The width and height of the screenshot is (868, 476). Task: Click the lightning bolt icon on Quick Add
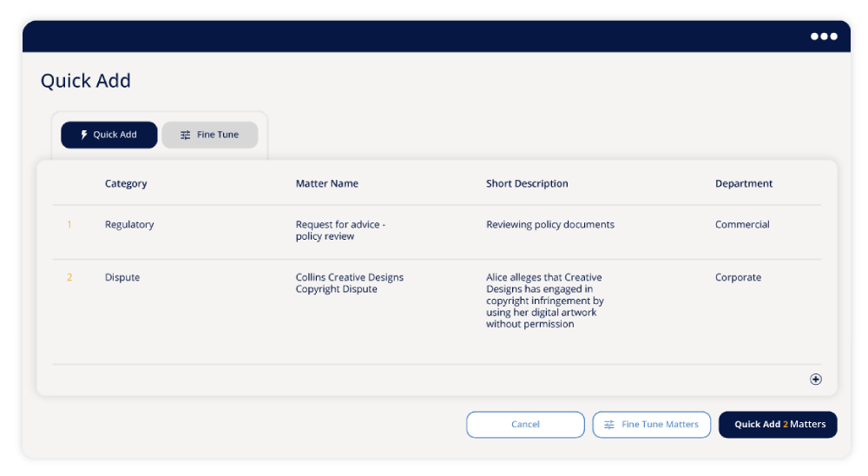[84, 136]
